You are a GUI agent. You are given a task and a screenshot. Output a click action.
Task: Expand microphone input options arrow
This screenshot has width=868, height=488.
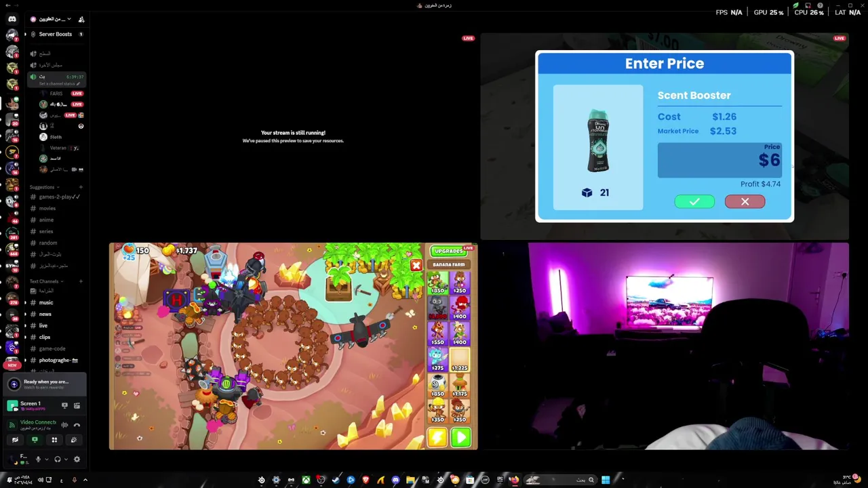45,460
